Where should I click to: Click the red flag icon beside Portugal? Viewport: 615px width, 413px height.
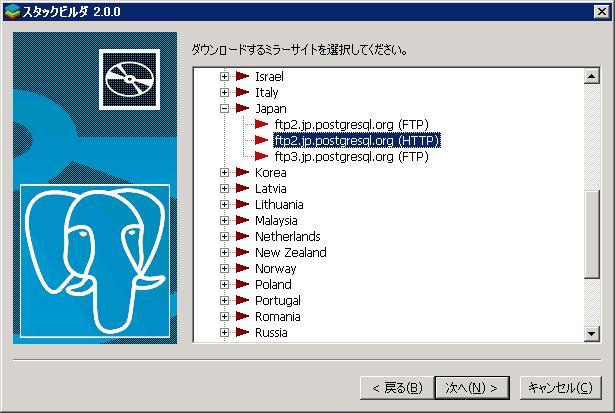point(242,300)
